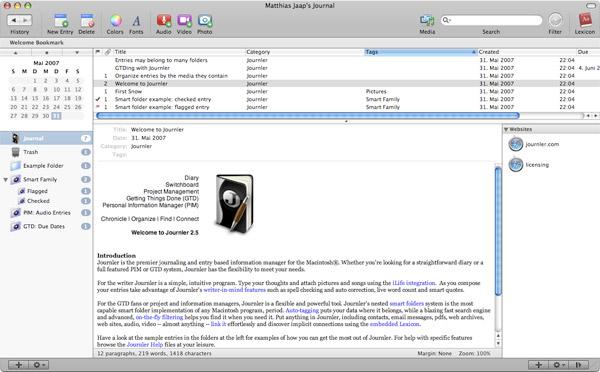This screenshot has height=372, width=600.
Task: Open the Colors panel
Action: [x=115, y=21]
